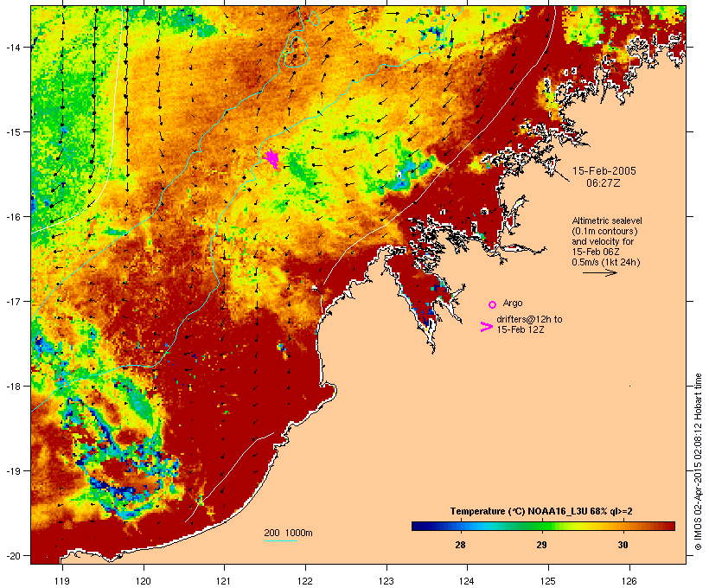
Task: Click the '-19' latitude axis label
Action: point(13,471)
